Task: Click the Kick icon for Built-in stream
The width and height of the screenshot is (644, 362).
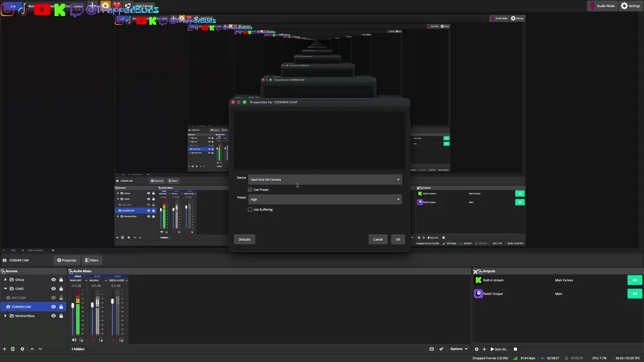Action: click(478, 280)
